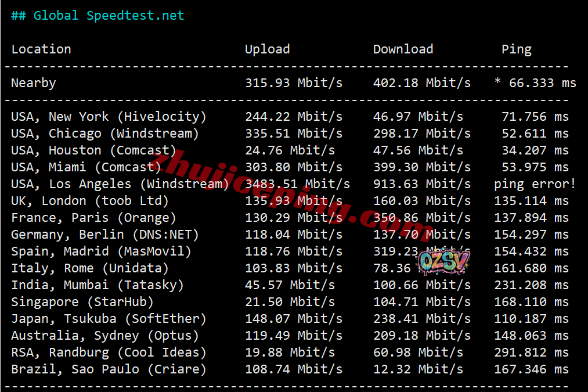Click the Global Speedtest.net heading
Screen dimensions: 588x392
tap(98, 16)
